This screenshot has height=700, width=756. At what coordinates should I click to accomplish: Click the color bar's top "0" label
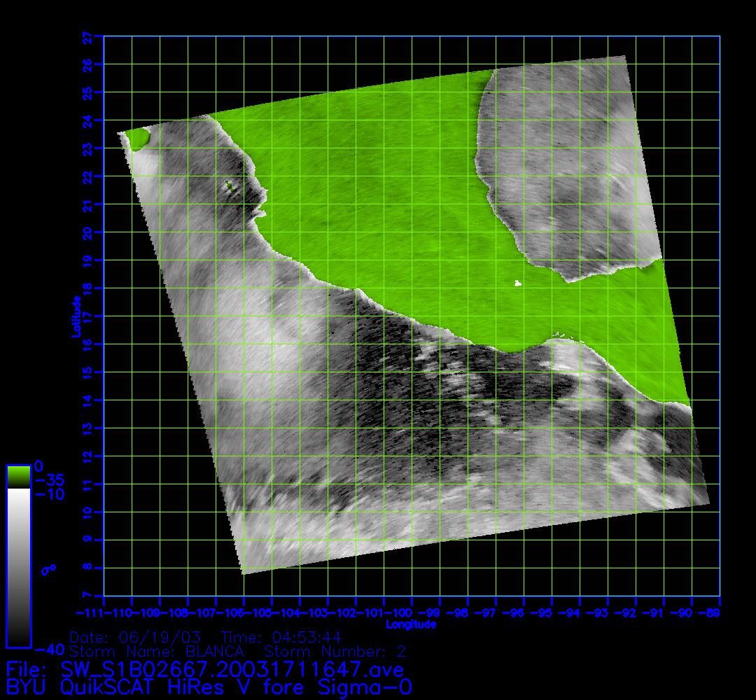[39, 465]
